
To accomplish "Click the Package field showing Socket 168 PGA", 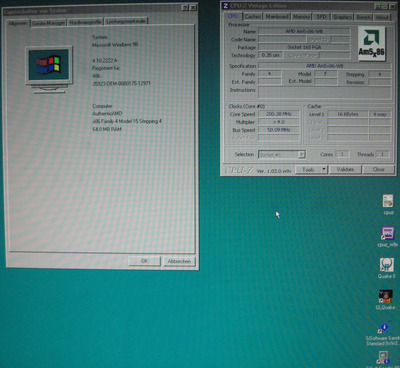I will tap(304, 47).
